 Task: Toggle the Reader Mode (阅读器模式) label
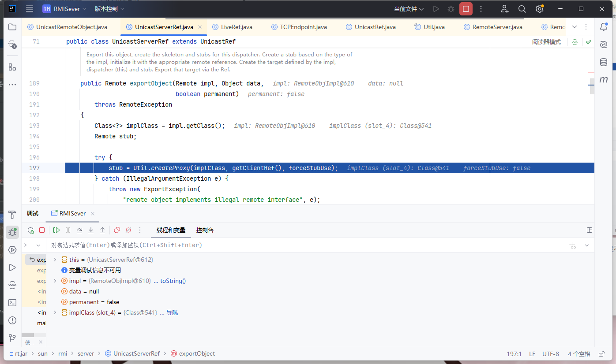coord(546,42)
